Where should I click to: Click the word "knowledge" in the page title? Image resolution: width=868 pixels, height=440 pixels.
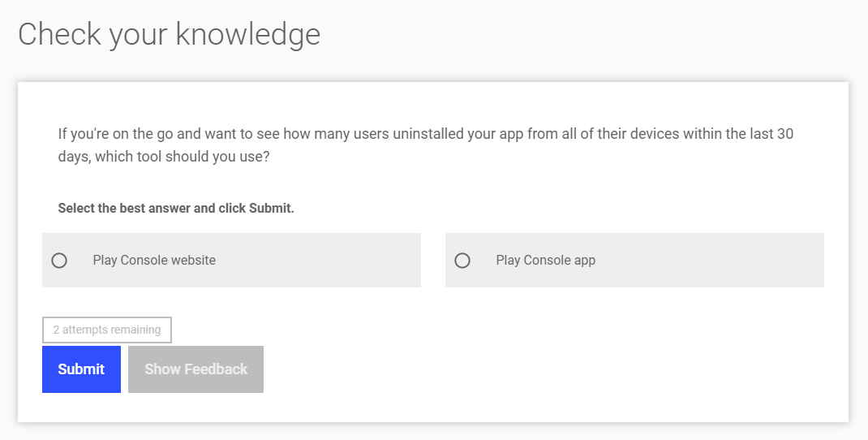248,34
